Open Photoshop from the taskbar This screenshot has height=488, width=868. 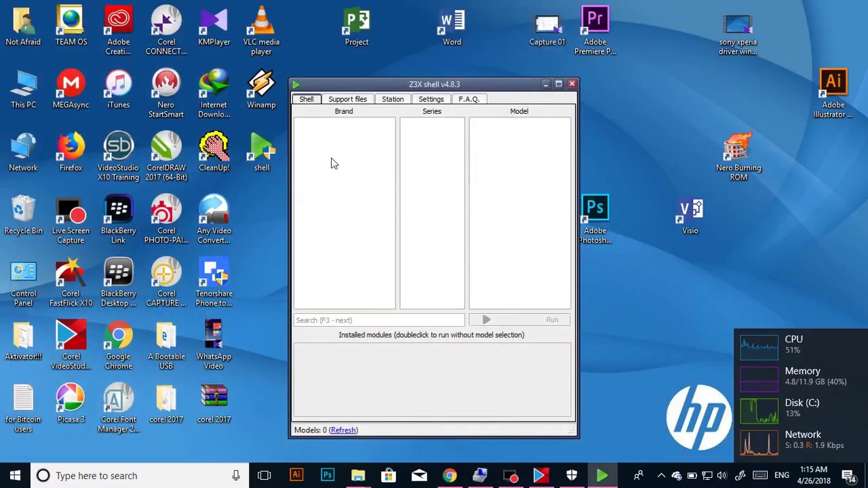point(328,476)
